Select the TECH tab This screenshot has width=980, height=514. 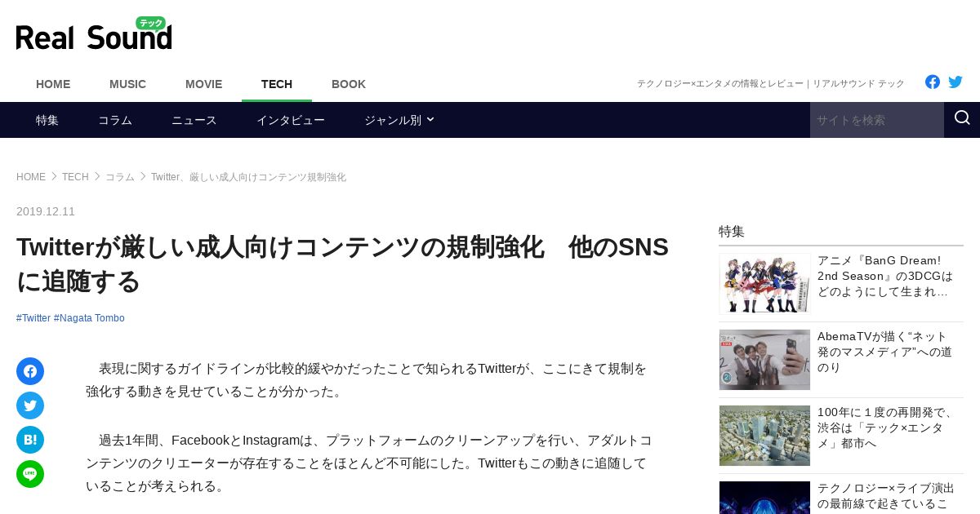click(x=277, y=84)
